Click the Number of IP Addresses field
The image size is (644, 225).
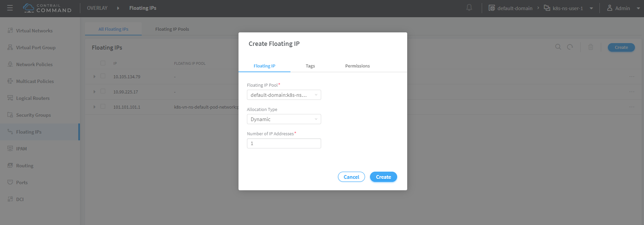coord(284,143)
